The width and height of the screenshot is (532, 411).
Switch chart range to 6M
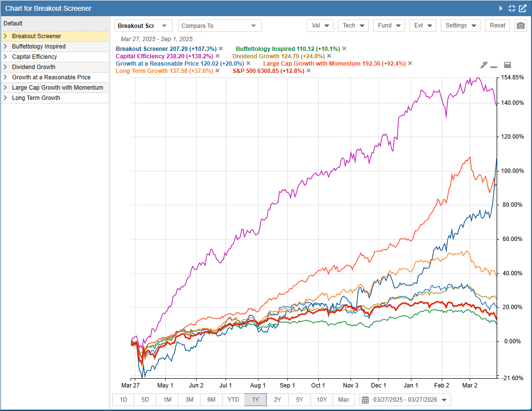pyautogui.click(x=211, y=400)
